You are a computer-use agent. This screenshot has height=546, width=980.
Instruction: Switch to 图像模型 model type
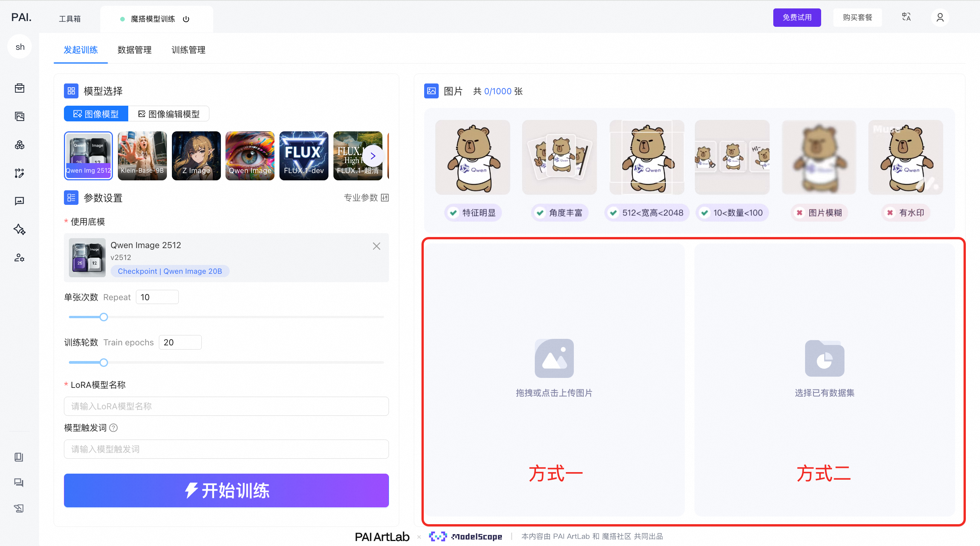click(96, 114)
